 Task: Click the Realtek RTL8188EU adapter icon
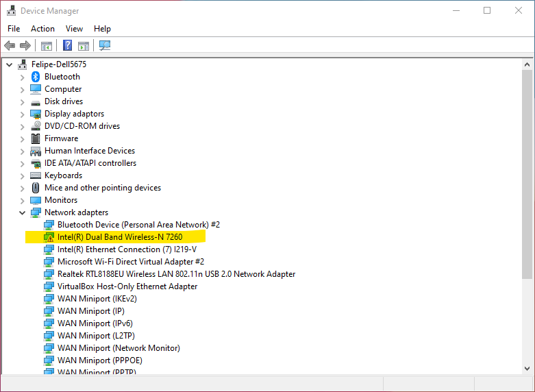click(49, 274)
